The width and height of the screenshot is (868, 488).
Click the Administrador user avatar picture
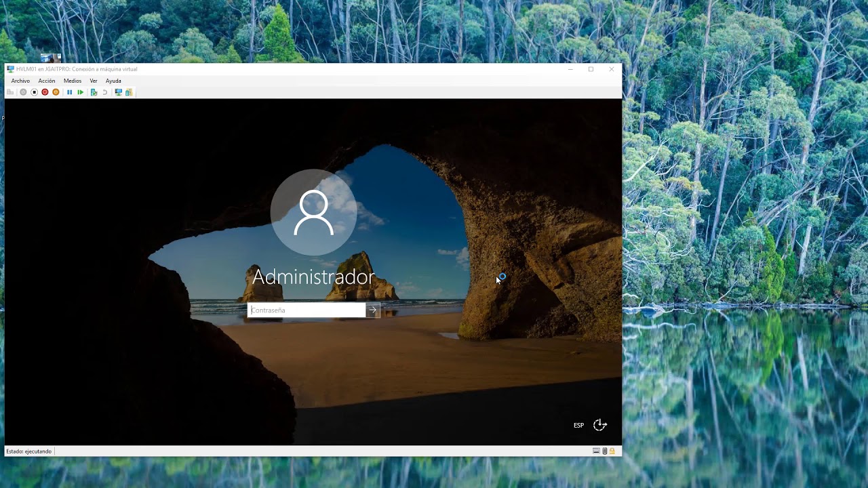[313, 212]
